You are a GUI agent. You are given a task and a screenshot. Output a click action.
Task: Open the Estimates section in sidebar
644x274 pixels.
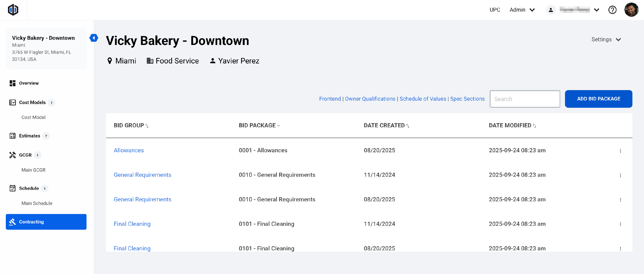29,136
